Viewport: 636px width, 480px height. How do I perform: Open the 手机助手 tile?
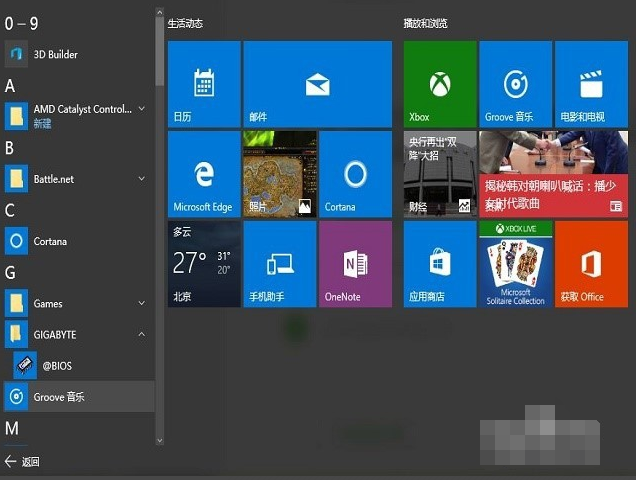coord(279,264)
